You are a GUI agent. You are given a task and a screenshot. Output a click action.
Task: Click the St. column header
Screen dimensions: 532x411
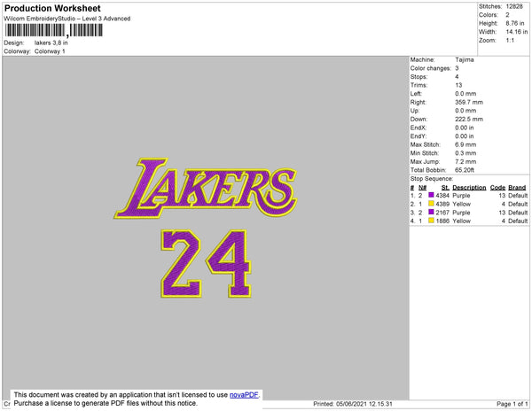coord(445,188)
